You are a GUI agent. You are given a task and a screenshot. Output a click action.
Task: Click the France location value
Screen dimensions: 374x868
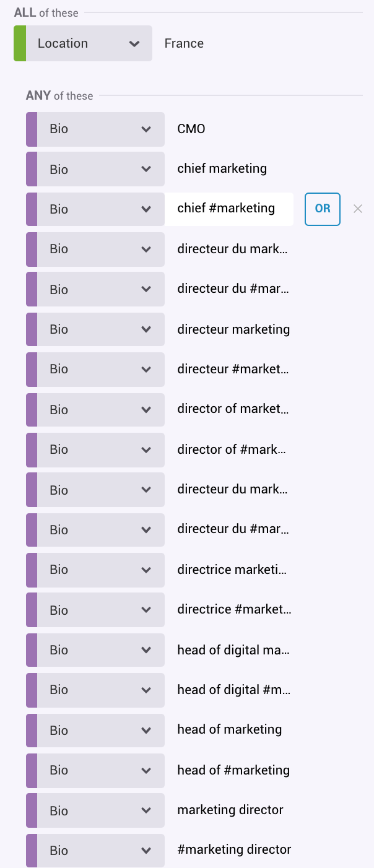click(184, 43)
